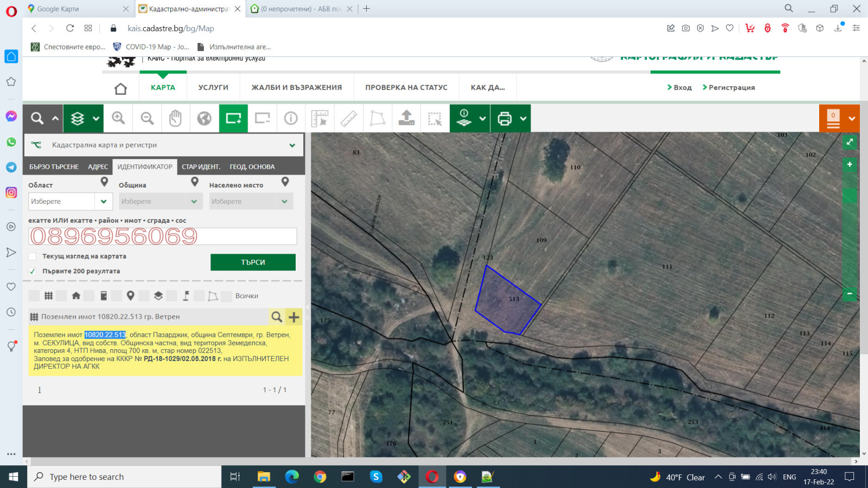The height and width of the screenshot is (488, 868).
Task: Go to the home page icon
Action: pyautogui.click(x=120, y=88)
